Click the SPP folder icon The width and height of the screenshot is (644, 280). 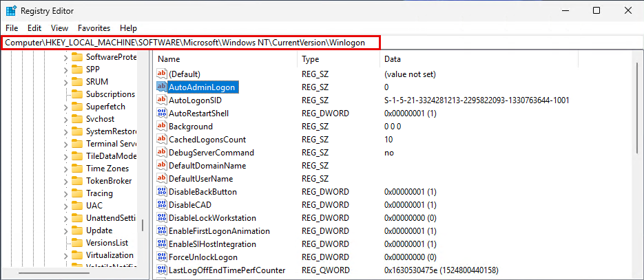tap(77, 69)
